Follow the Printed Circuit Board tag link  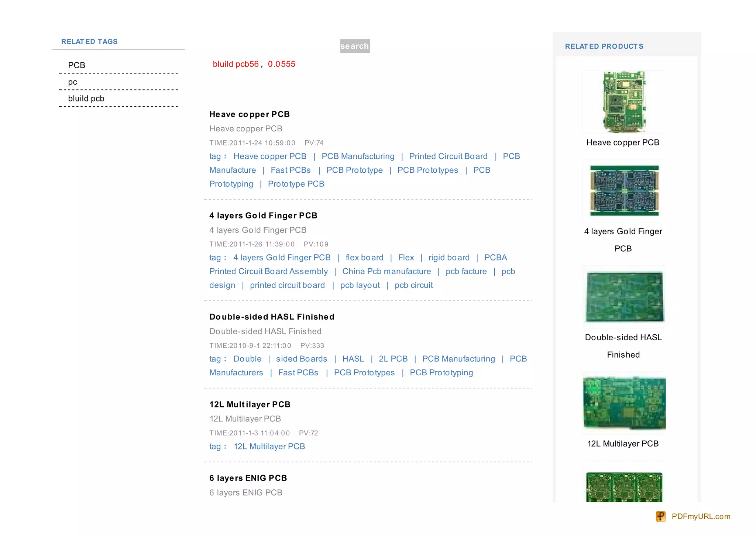tap(448, 156)
